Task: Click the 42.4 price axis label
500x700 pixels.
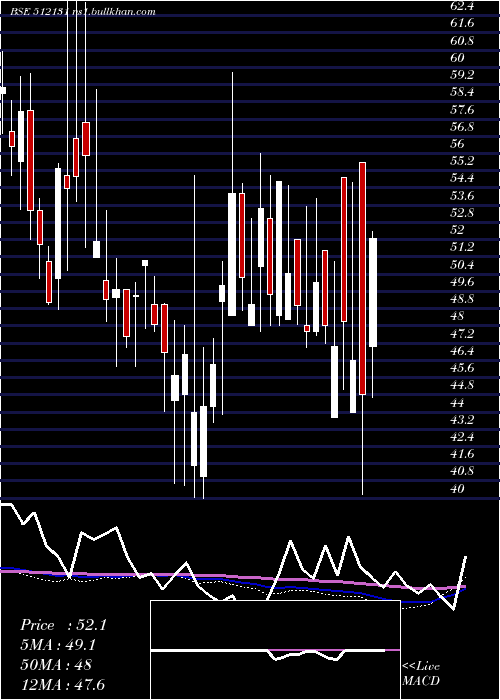Action: (x=462, y=437)
